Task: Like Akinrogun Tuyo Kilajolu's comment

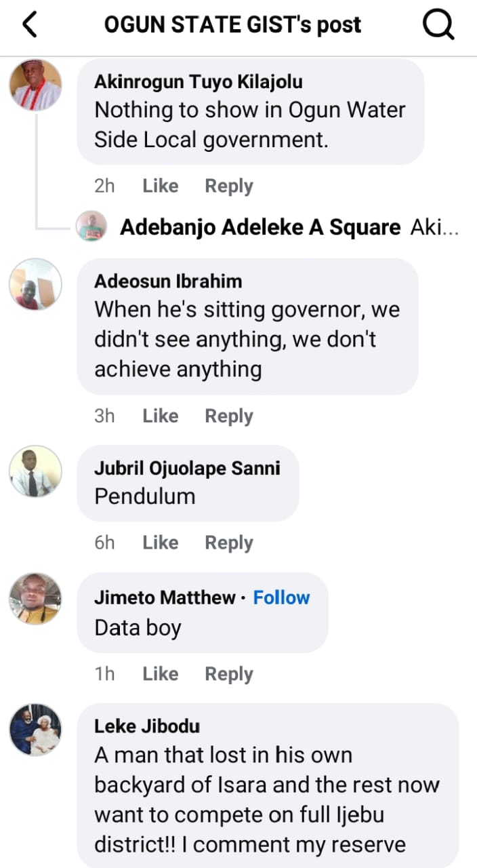Action: 160,186
